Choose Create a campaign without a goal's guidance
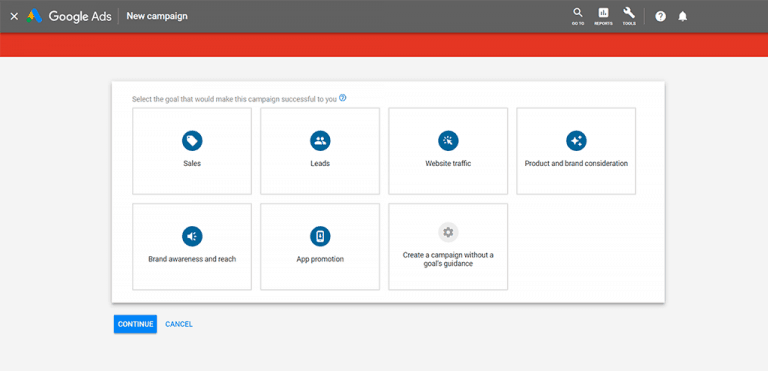This screenshot has height=371, width=768. (x=448, y=259)
